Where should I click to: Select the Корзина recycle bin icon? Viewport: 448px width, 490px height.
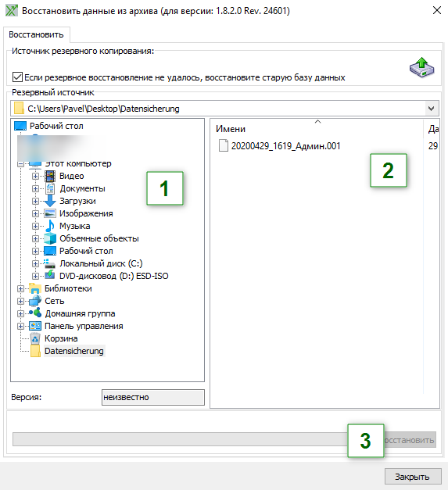pos(35,338)
